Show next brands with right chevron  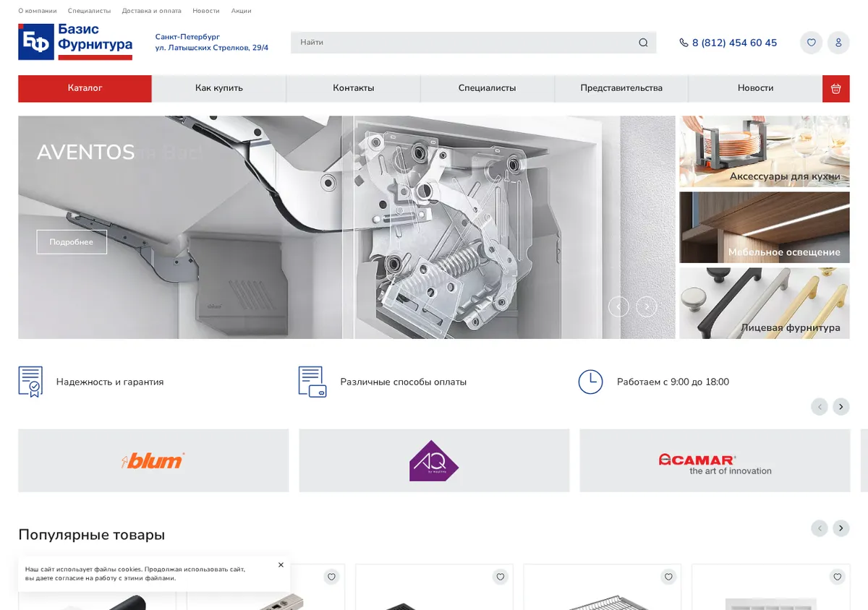pos(841,406)
